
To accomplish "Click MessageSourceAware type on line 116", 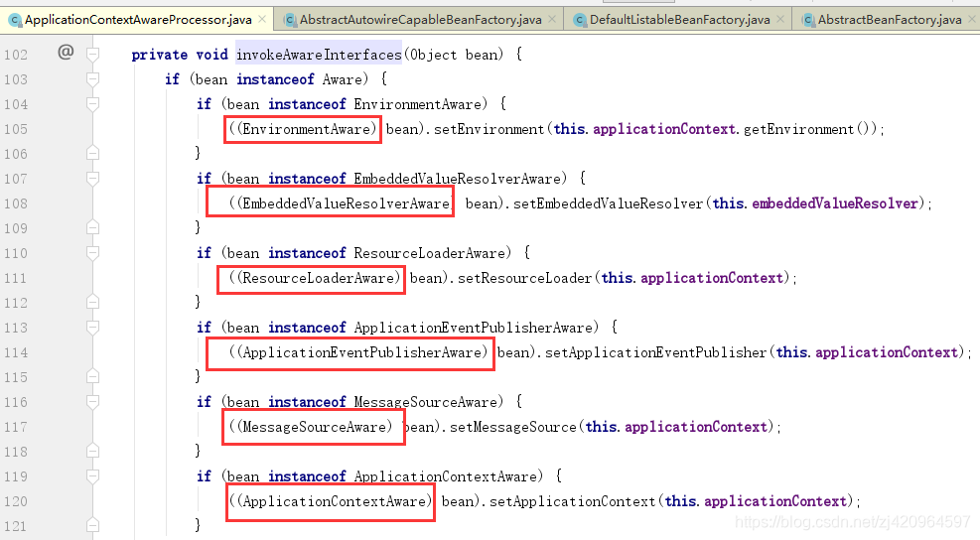I will (x=426, y=402).
